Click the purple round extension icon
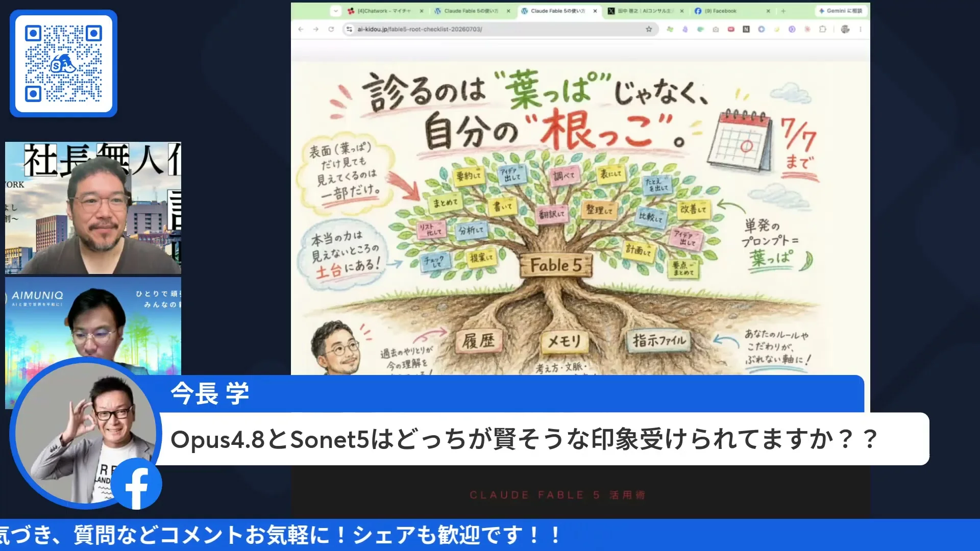Screen dimensions: 980x551 tap(792, 29)
